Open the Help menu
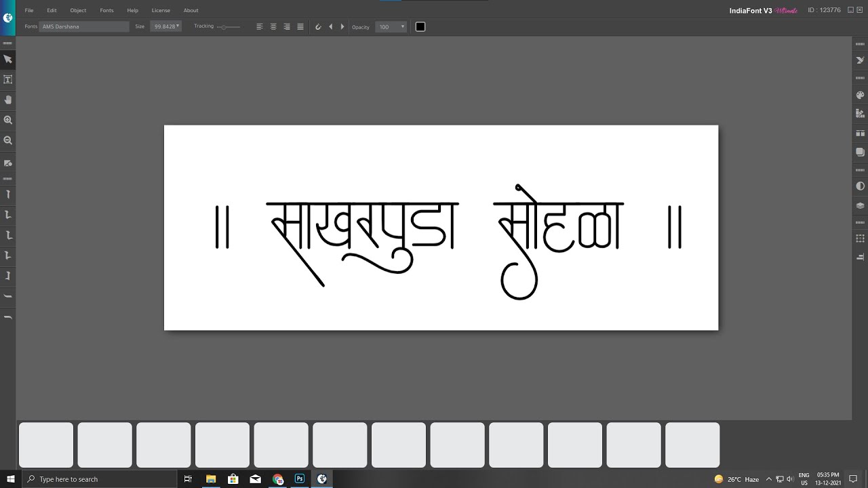Image resolution: width=868 pixels, height=488 pixels. click(133, 10)
